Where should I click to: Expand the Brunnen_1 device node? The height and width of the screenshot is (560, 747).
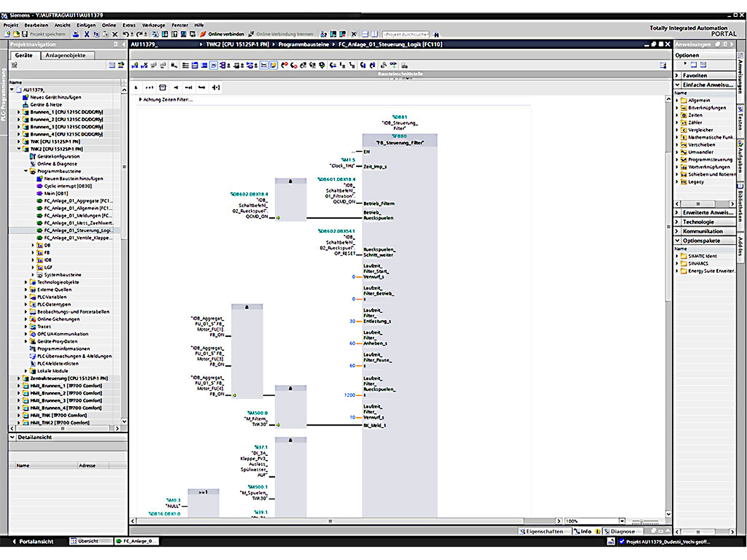point(19,112)
